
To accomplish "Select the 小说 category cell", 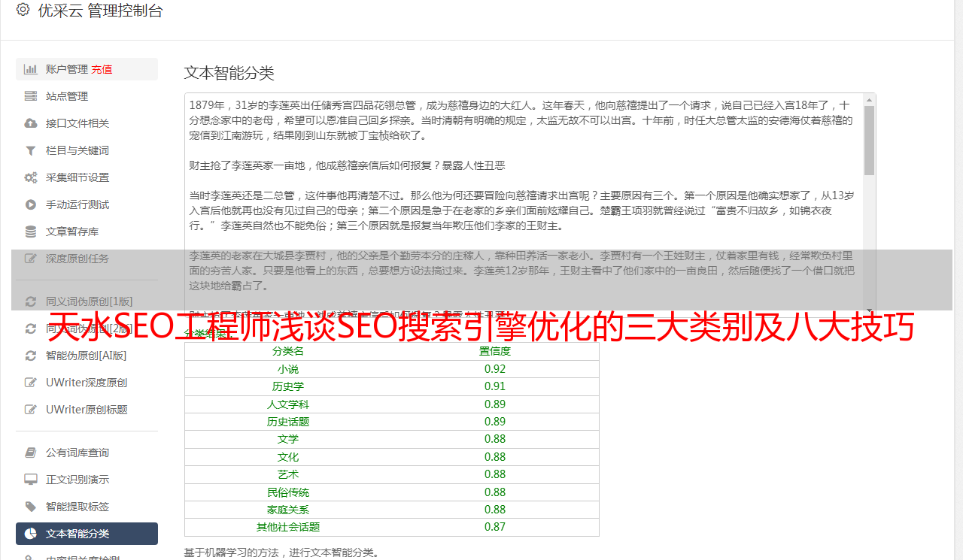I will 288,369.
